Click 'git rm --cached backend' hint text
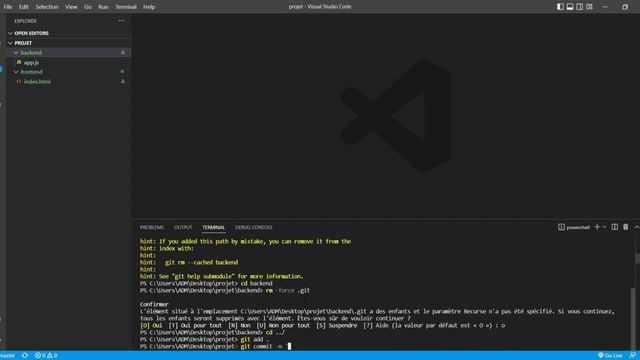This screenshot has height=360, width=640. pyautogui.click(x=202, y=262)
